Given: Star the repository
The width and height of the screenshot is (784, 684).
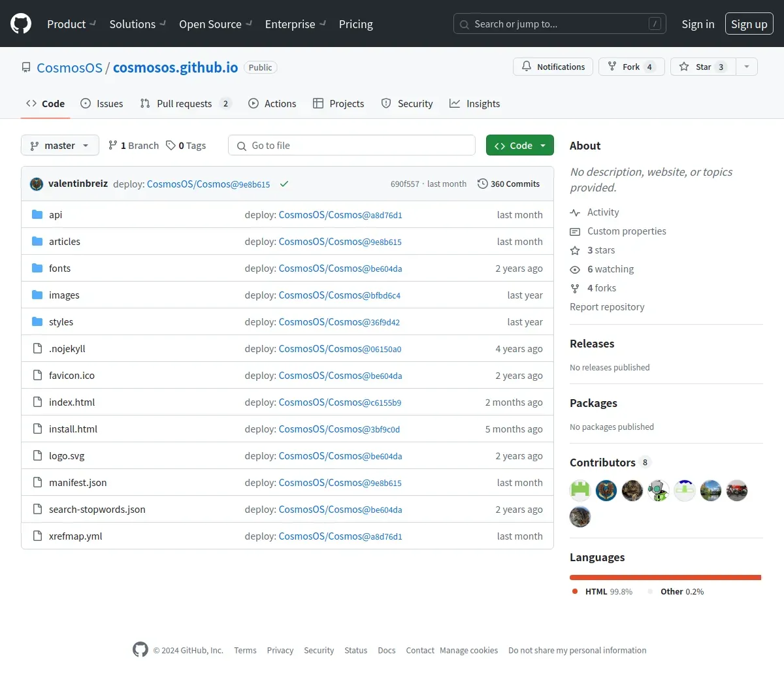Looking at the screenshot, I should (x=703, y=67).
